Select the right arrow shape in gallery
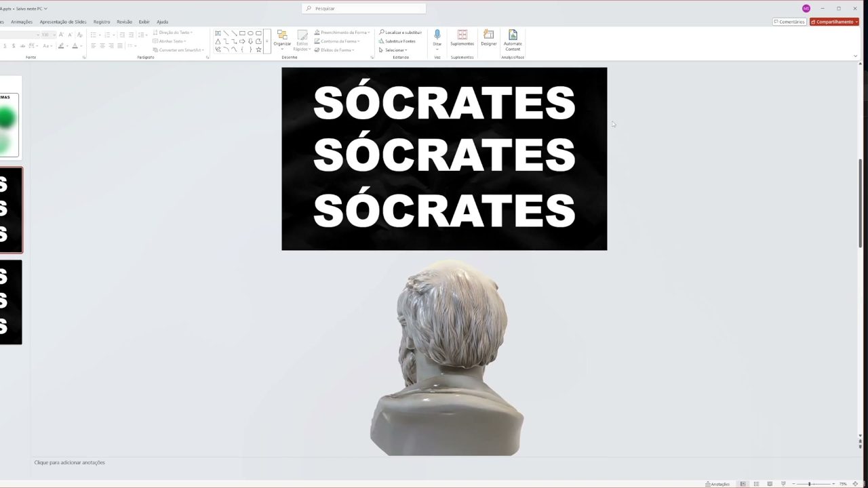 click(242, 41)
